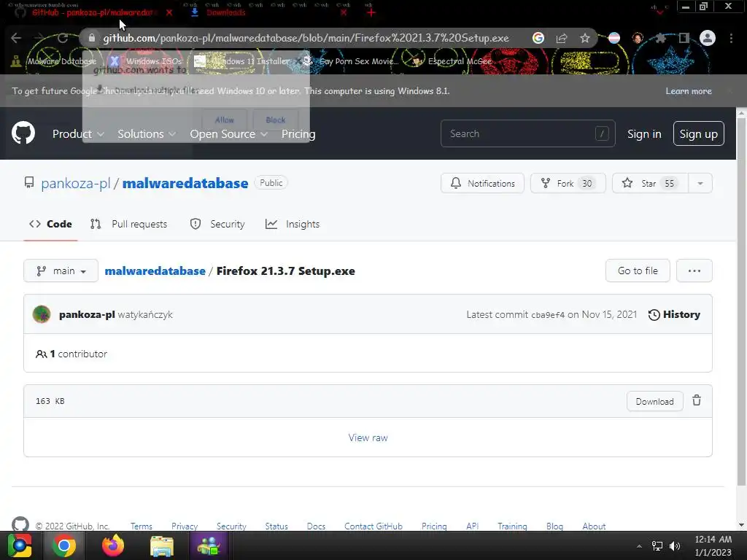Open Chrome three-dot menu
Viewport: 747px width, 560px height.
tap(731, 38)
